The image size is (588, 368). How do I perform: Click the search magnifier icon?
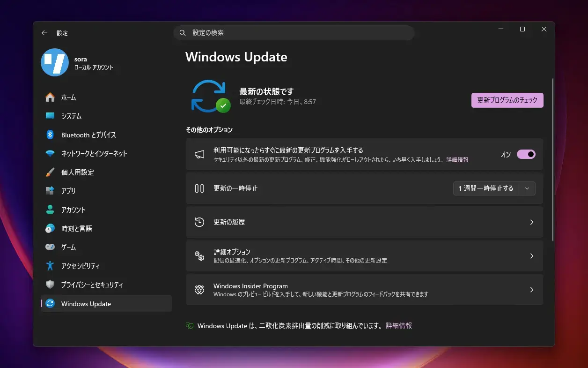(x=183, y=33)
